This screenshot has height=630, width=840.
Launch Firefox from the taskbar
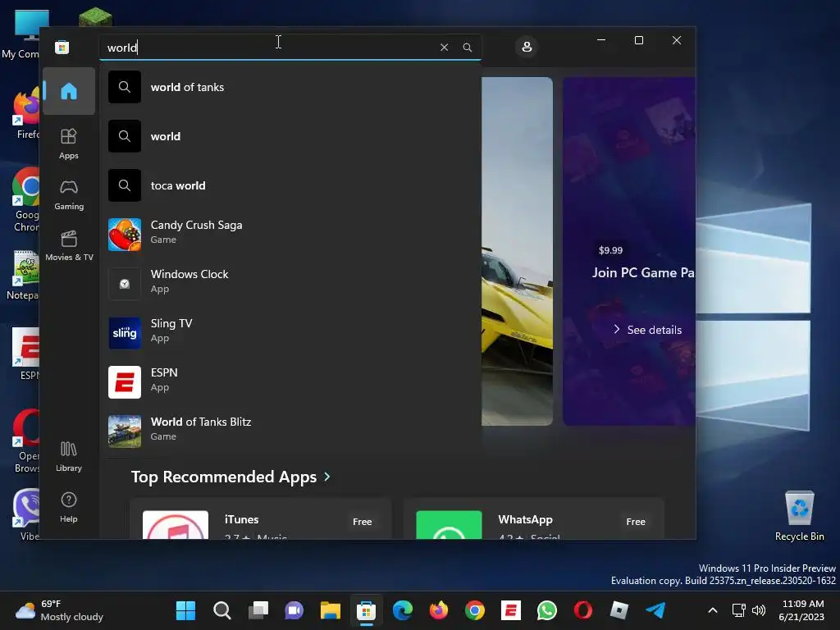(x=439, y=610)
